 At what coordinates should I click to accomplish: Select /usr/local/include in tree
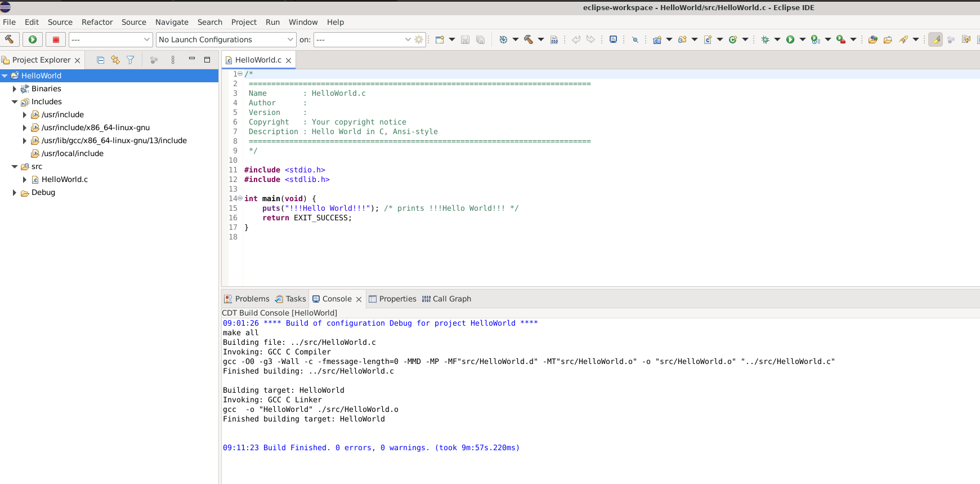(x=72, y=153)
